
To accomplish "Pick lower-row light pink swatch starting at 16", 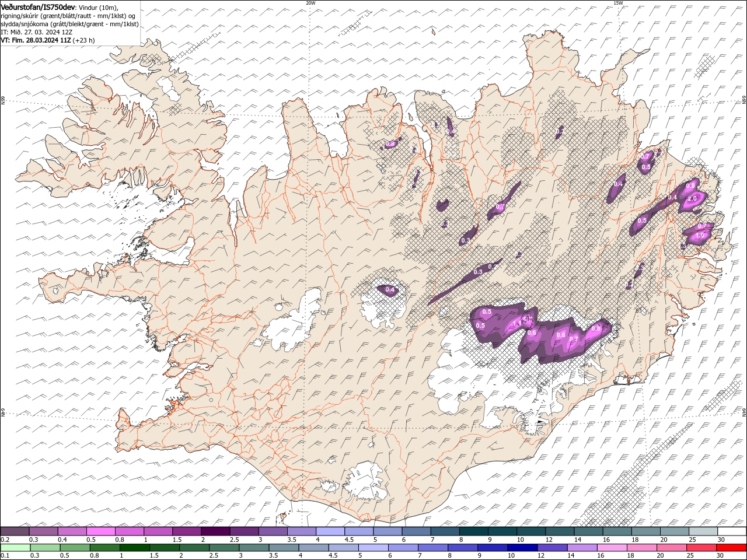I will (611, 548).
